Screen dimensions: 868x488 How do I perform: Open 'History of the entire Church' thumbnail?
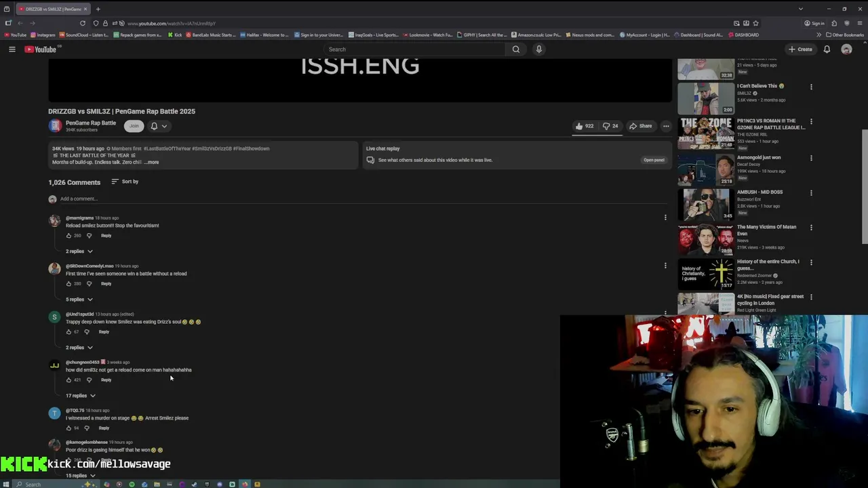click(x=706, y=274)
